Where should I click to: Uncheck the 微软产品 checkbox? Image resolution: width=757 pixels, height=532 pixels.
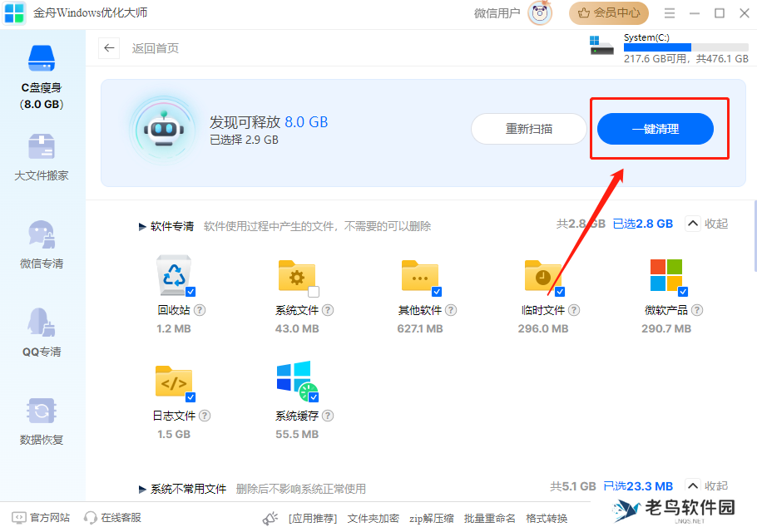pos(685,293)
